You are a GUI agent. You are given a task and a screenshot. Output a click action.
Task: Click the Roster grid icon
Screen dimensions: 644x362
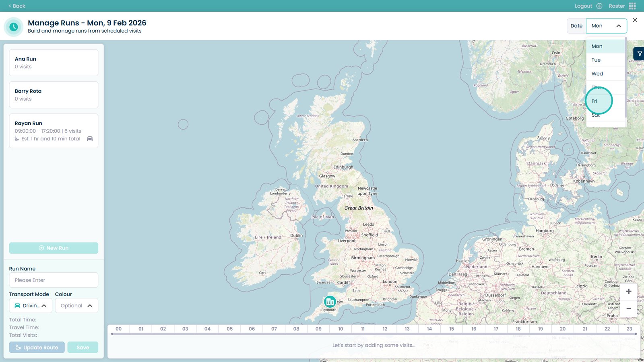(632, 6)
